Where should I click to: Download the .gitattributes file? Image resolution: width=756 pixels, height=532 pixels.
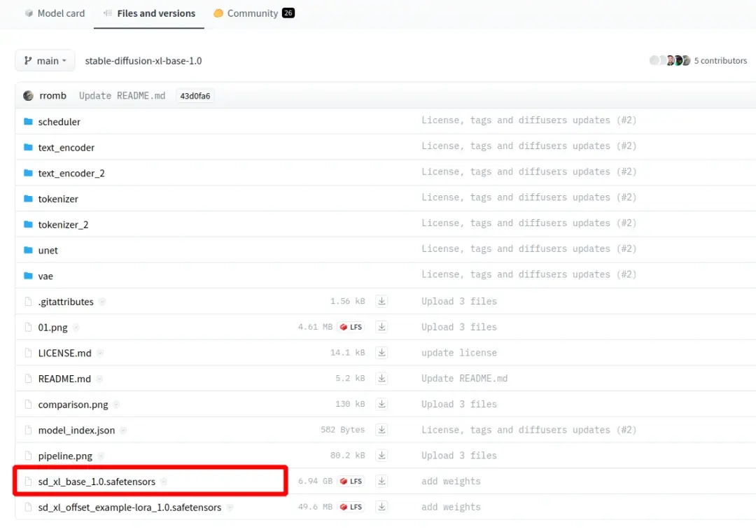(381, 302)
